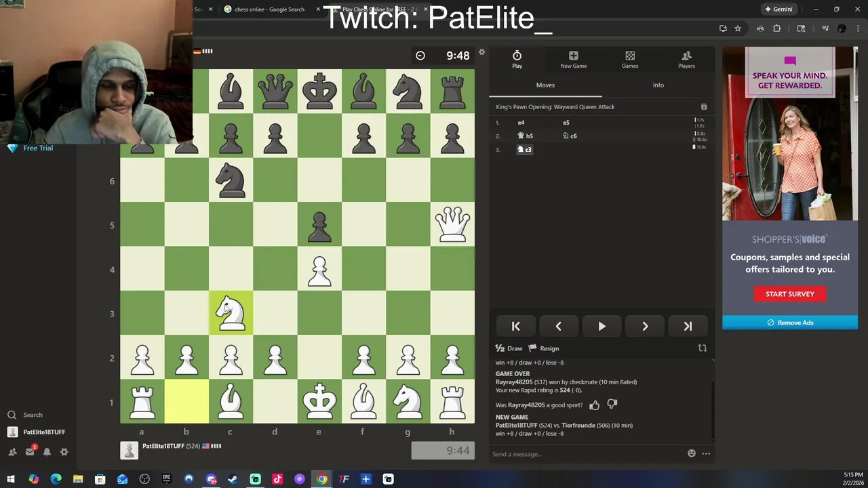Resign the game with the Resign flag button
The image size is (868, 488).
click(x=544, y=348)
